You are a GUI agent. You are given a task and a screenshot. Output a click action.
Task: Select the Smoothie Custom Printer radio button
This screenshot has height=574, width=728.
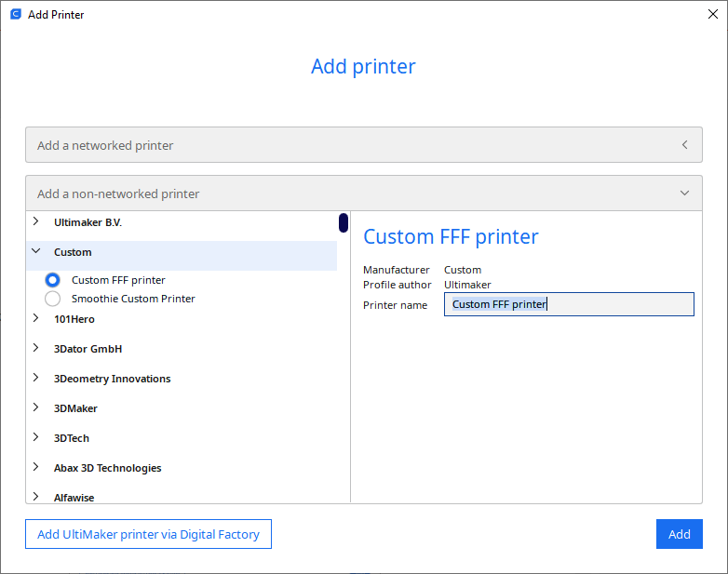pos(52,299)
